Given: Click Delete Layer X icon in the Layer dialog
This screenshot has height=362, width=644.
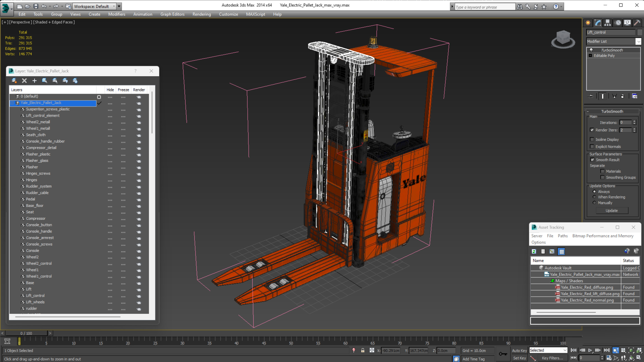Looking at the screenshot, I should click(24, 81).
